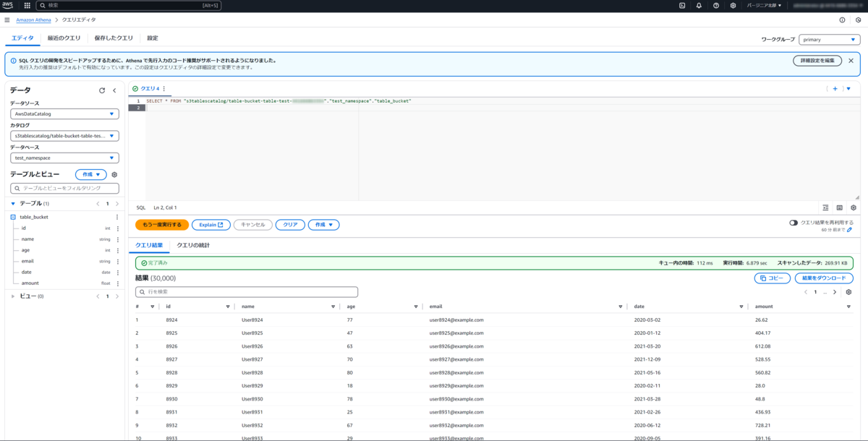
Task: Open the actions menu for email column
Action: [117, 261]
